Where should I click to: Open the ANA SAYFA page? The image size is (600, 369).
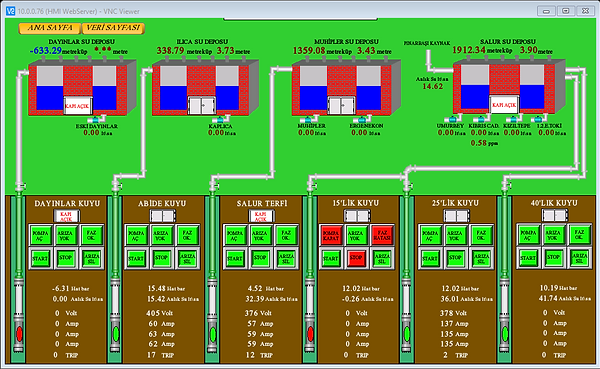(x=50, y=28)
